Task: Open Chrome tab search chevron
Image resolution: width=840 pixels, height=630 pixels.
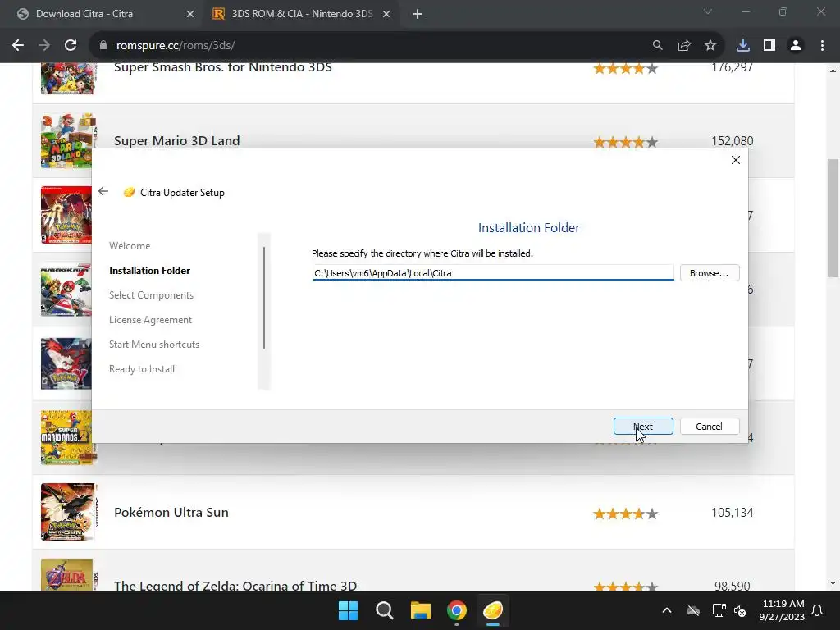Action: [708, 11]
